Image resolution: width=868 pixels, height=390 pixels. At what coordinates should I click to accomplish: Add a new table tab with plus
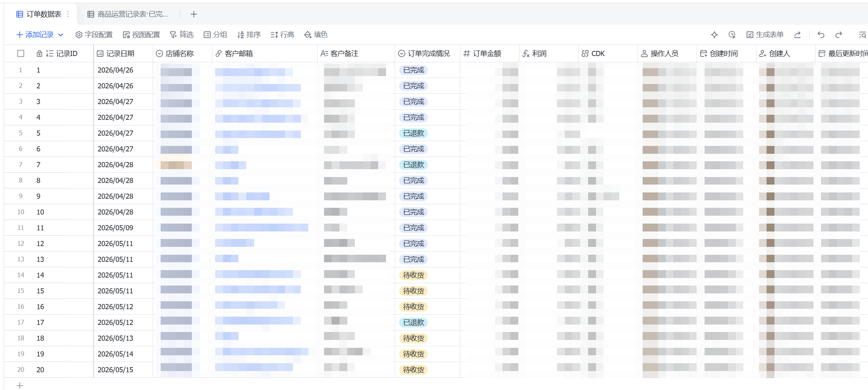pos(194,14)
